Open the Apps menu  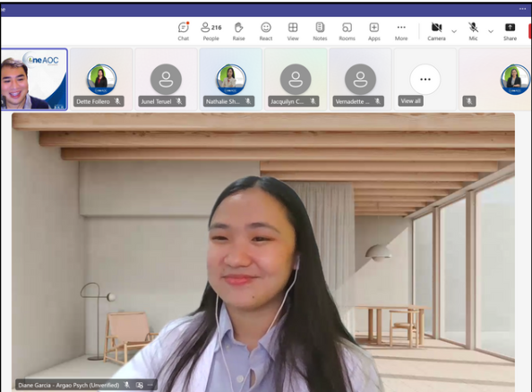click(373, 31)
